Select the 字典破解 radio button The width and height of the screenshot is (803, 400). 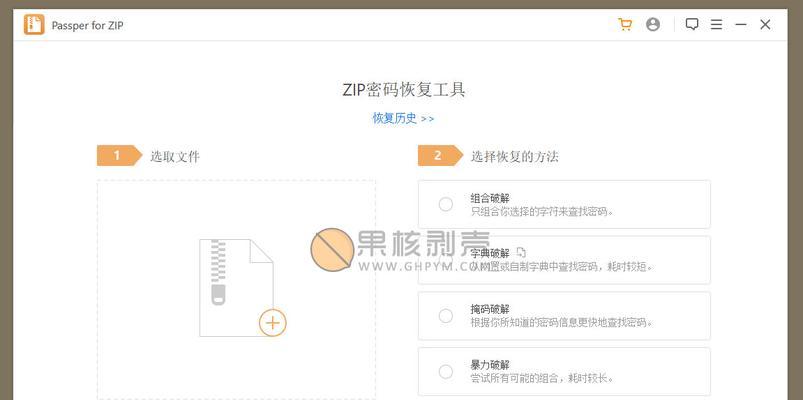click(x=446, y=260)
